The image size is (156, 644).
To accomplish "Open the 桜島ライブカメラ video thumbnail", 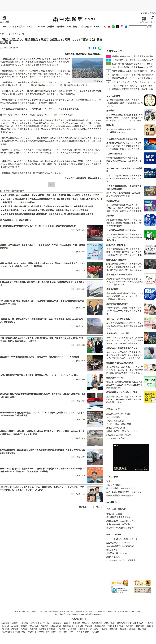I will pyautogui.click(x=131, y=457).
